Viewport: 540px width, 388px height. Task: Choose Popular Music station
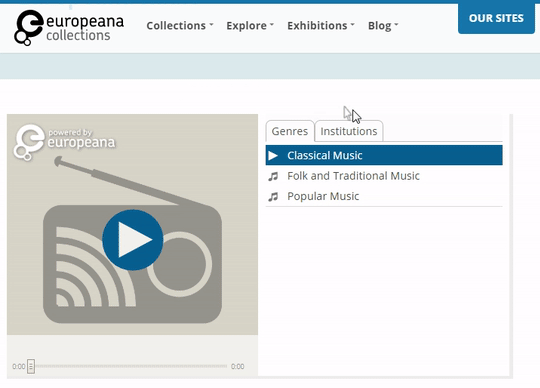(x=384, y=196)
